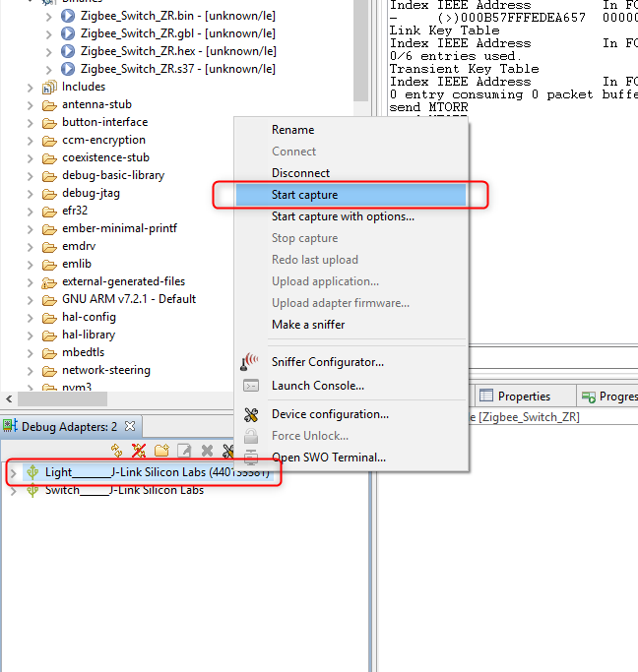Select Start capture with options...
This screenshot has width=638, height=672.
[x=351, y=216]
